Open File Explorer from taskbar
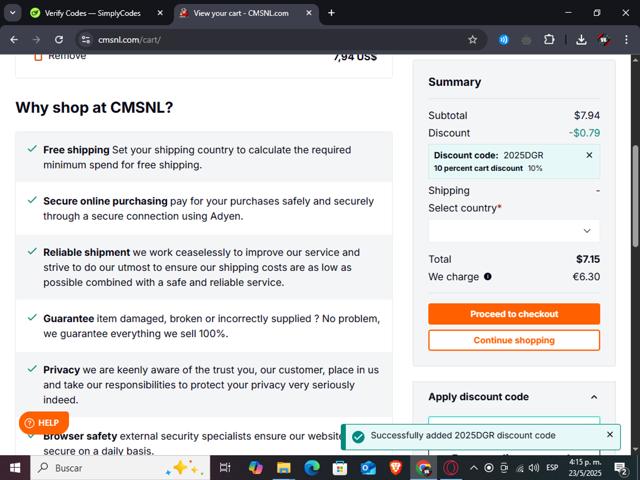 pyautogui.click(x=284, y=468)
